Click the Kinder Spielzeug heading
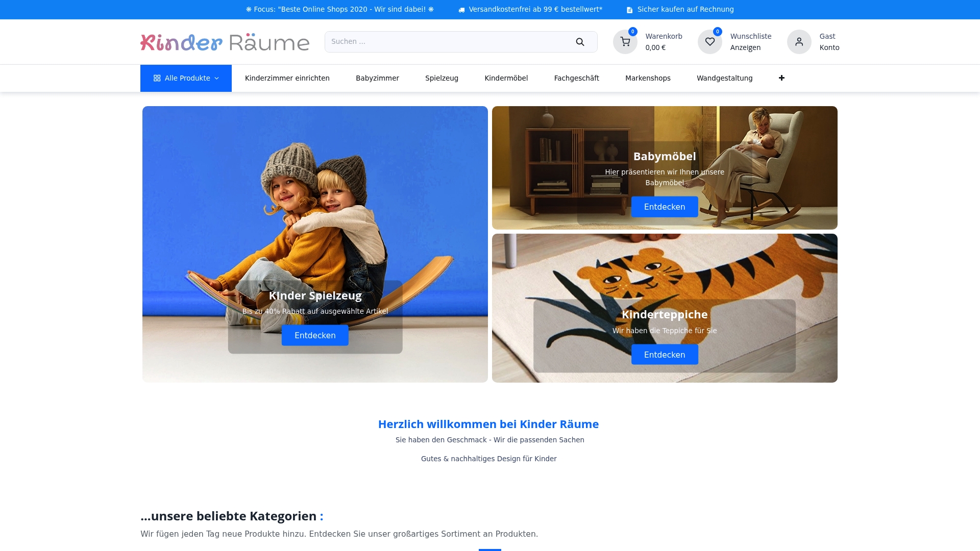The height and width of the screenshot is (551, 980). click(x=315, y=295)
